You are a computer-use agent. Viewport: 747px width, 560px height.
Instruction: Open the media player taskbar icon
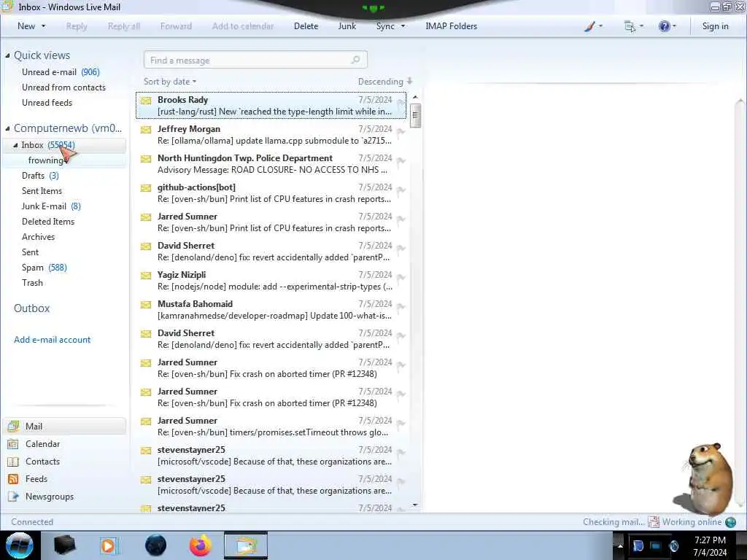[108, 545]
